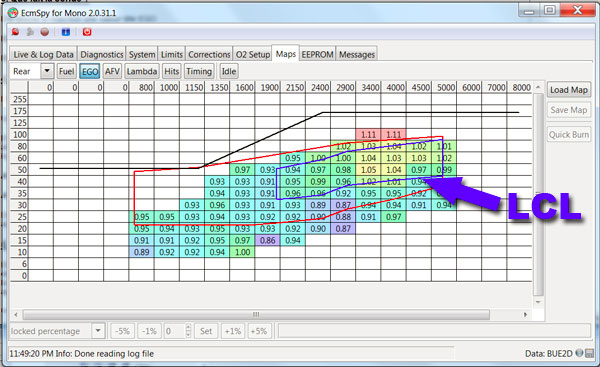Toggle the Hits map view button
600x367 pixels.
tap(171, 72)
